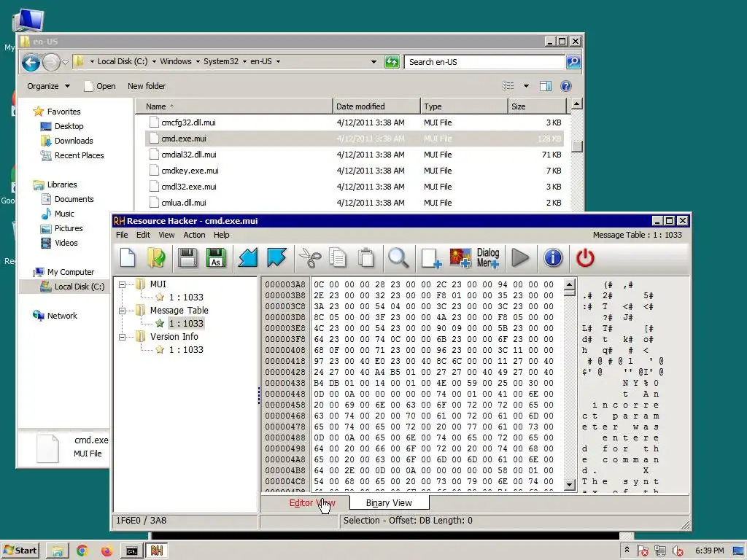Click the Explorer help question icon
This screenshot has width=747, height=560.
click(565, 86)
